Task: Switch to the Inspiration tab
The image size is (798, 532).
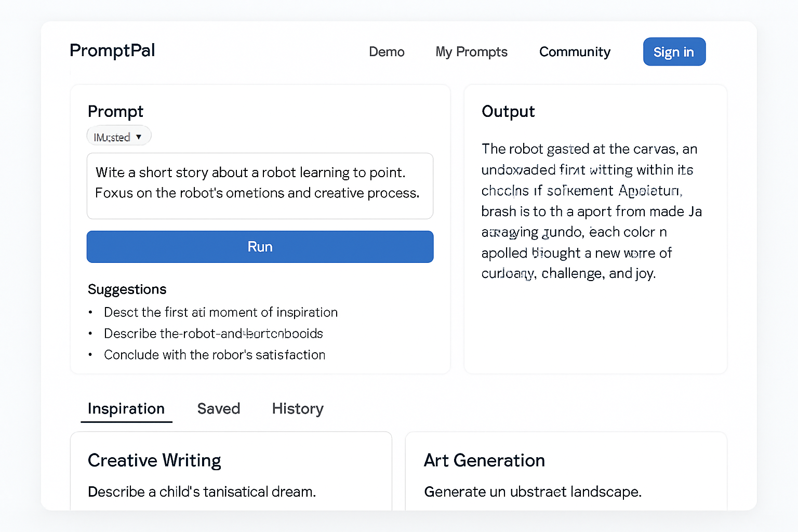Action: [126, 409]
